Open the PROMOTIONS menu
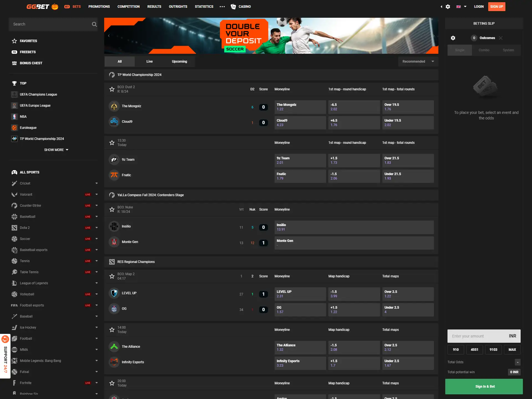This screenshot has height=399, width=532. click(99, 7)
